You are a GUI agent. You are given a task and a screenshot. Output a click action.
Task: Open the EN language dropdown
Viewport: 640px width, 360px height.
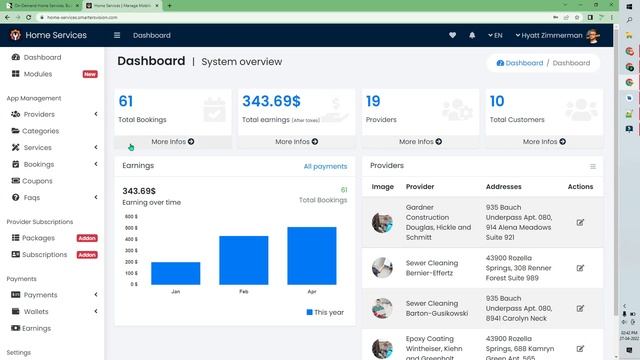pyautogui.click(x=495, y=36)
